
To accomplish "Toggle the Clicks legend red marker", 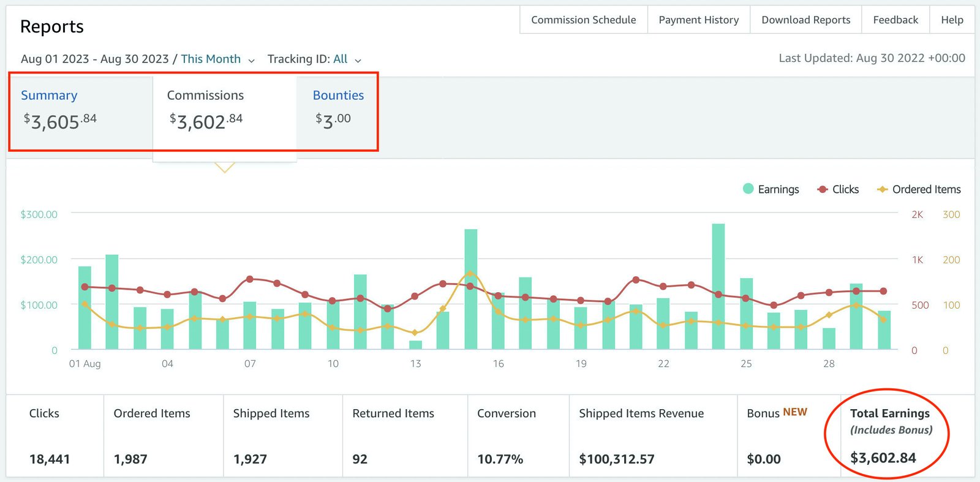I will tap(823, 189).
